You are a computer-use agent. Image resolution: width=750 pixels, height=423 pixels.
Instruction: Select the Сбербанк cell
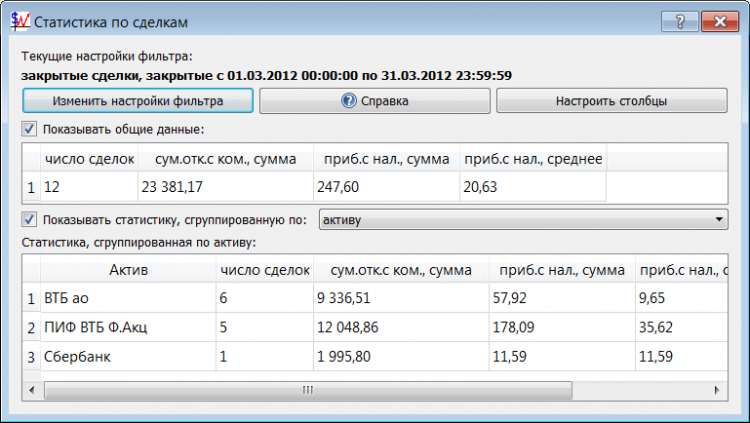point(128,356)
